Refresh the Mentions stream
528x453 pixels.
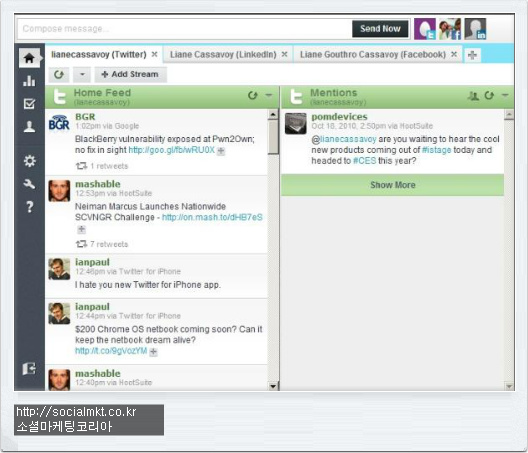coord(489,96)
